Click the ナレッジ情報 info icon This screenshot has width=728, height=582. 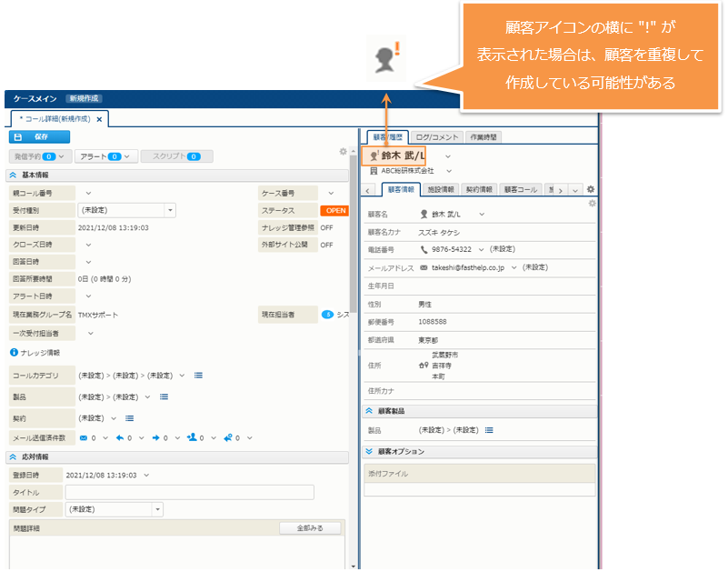(x=14, y=352)
